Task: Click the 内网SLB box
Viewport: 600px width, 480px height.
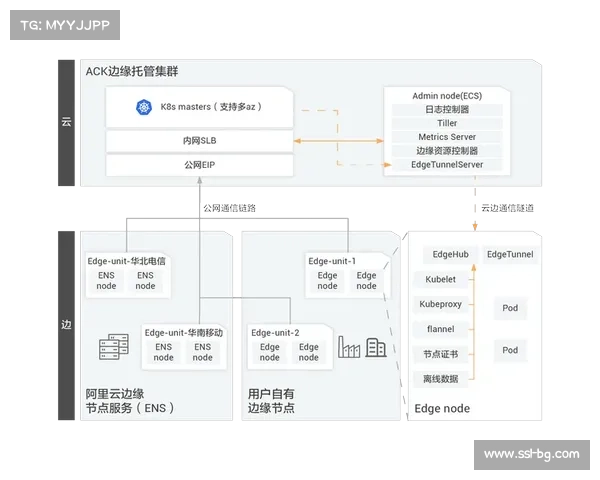Action: coord(199,141)
